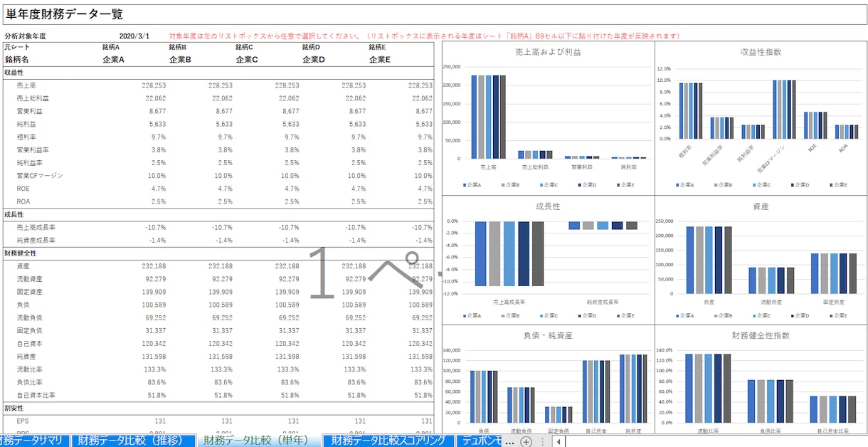This screenshot has width=868, height=447.
Task: Show hidden sheet tabs via the ellipsis
Action: (x=509, y=441)
